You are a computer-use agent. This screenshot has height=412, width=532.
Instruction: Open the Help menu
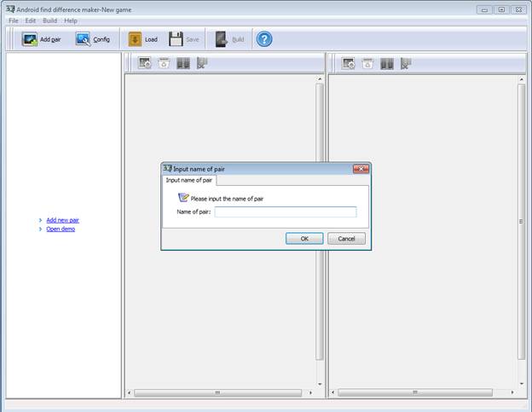pyautogui.click(x=71, y=20)
